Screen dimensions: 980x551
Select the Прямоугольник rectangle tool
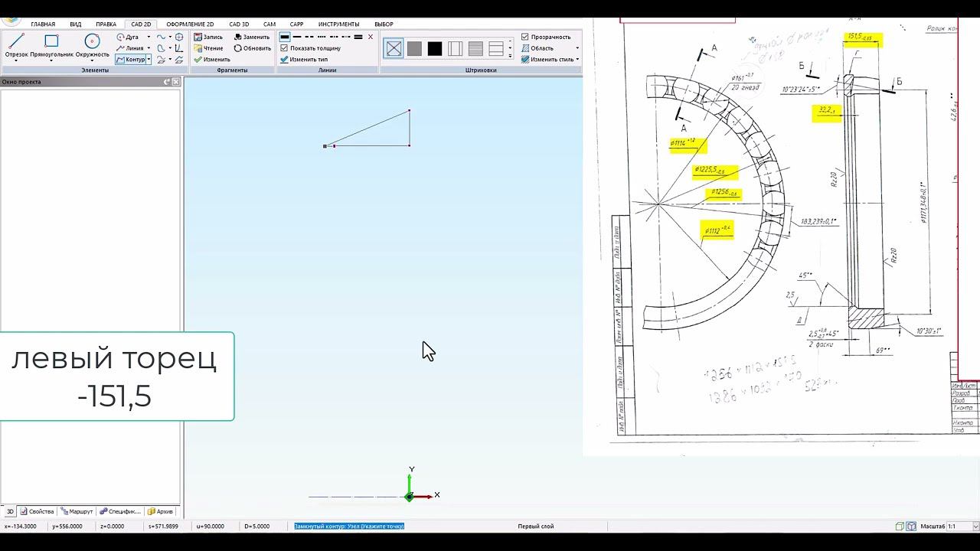click(x=51, y=45)
